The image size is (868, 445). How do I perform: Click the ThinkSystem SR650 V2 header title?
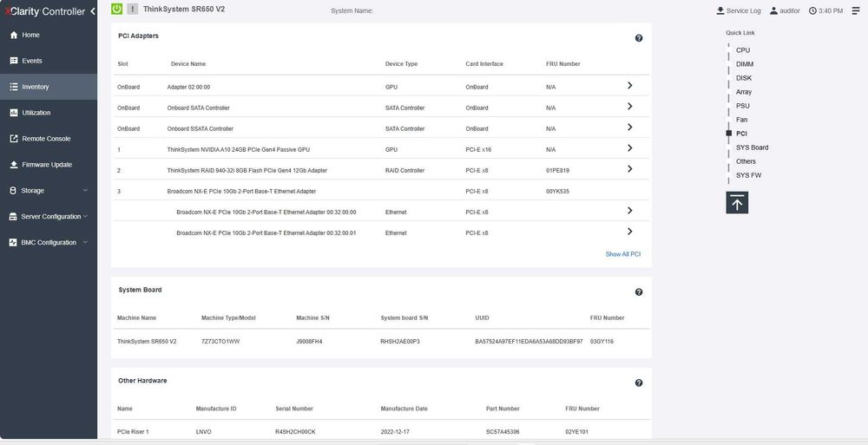coord(184,9)
